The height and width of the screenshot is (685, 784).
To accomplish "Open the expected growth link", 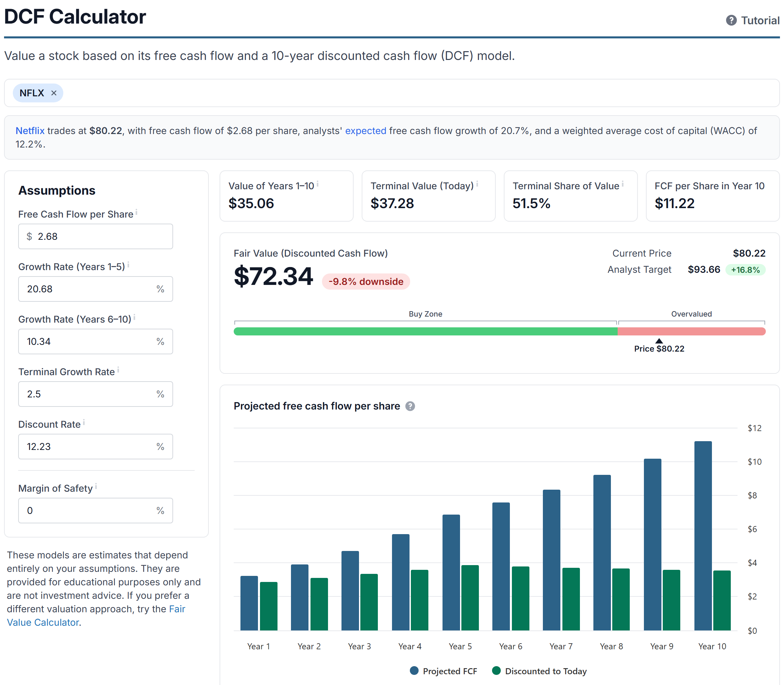I will 365,131.
